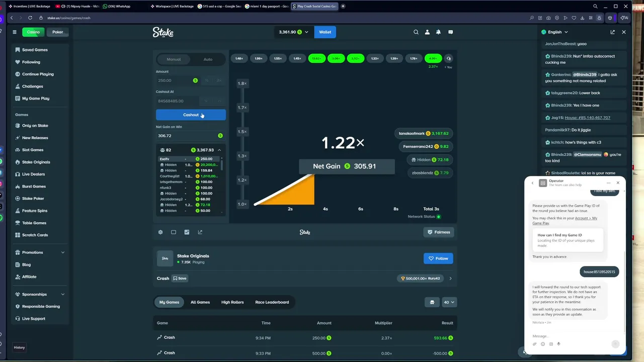This screenshot has height=362, width=644.
Task: Save Crash game to favorites
Action: point(180,278)
